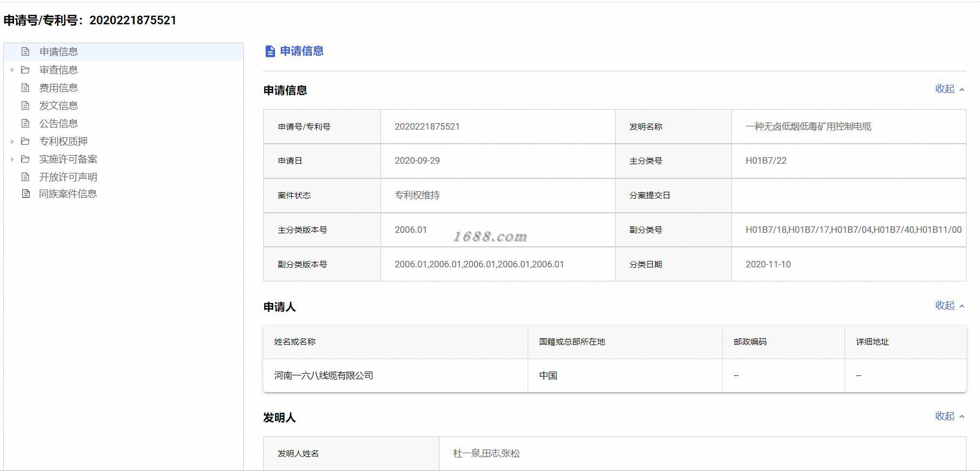Click the document icon beside 同族案件信息
The image size is (980, 471).
tap(25, 193)
